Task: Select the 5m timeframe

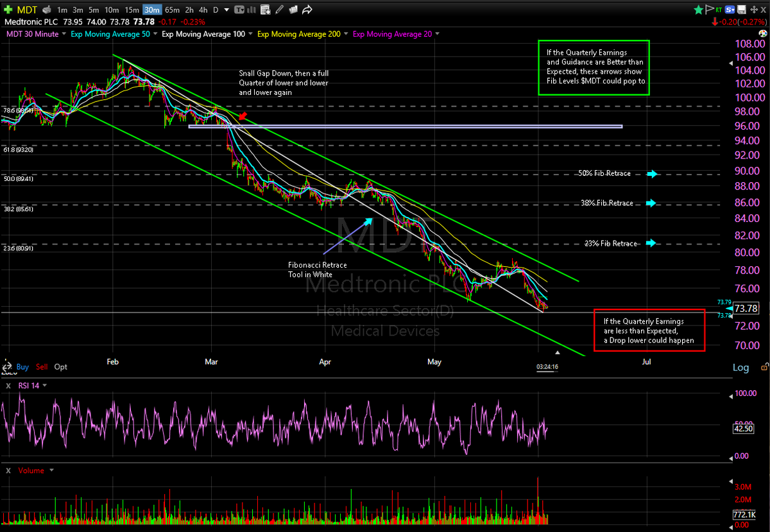Action: click(94, 10)
